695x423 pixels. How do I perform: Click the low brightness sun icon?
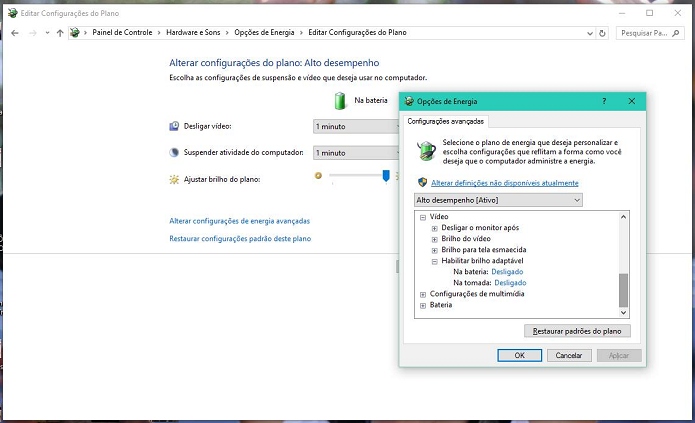point(318,176)
